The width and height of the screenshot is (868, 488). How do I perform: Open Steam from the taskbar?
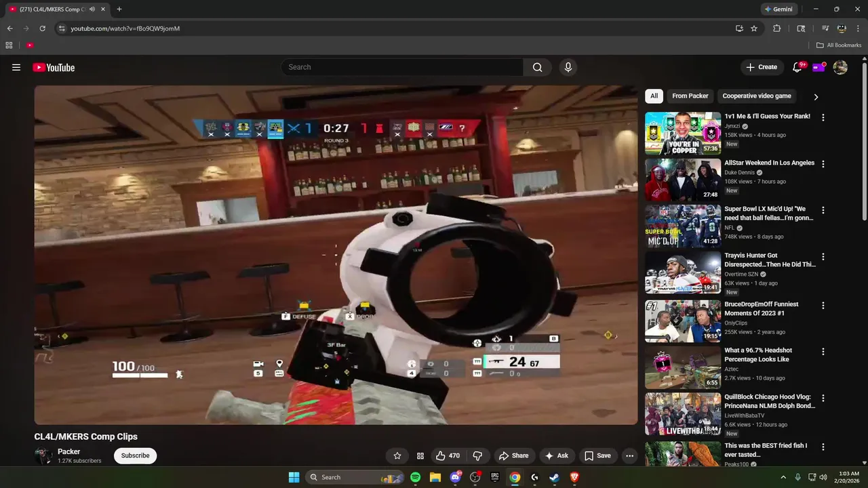coord(555,477)
